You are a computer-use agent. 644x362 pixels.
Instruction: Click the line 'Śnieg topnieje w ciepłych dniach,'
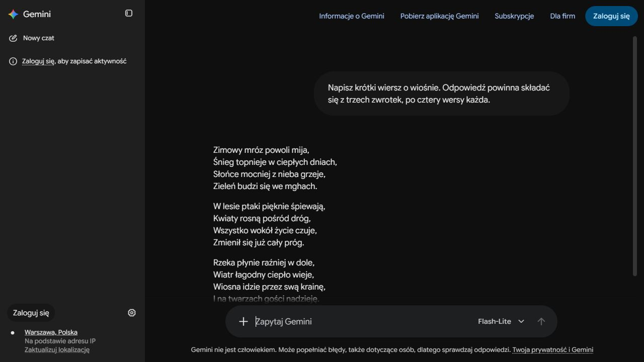(275, 162)
